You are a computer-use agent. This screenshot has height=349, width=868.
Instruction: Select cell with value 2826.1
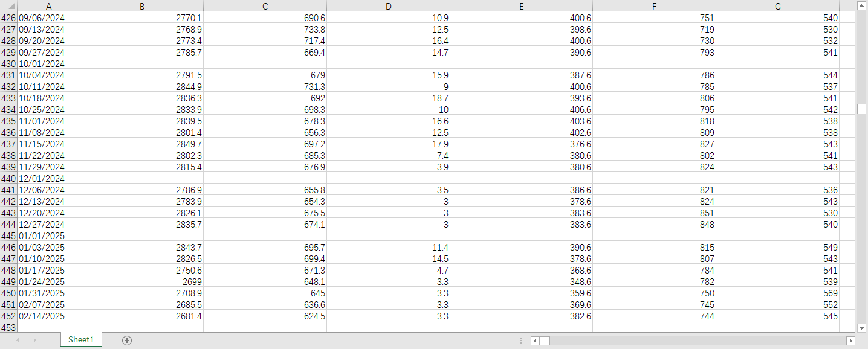click(x=141, y=213)
